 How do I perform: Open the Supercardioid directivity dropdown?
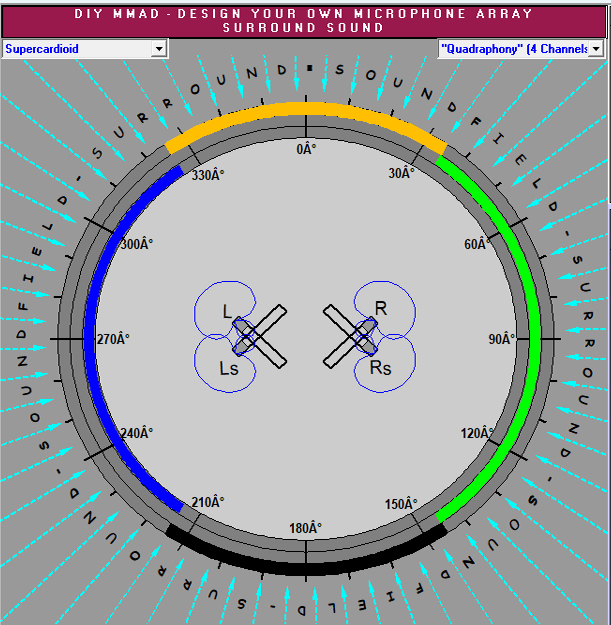(158, 48)
